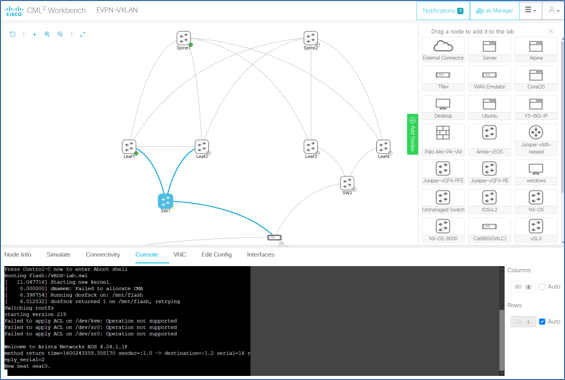Click the console vertical scrollbar

(502, 340)
